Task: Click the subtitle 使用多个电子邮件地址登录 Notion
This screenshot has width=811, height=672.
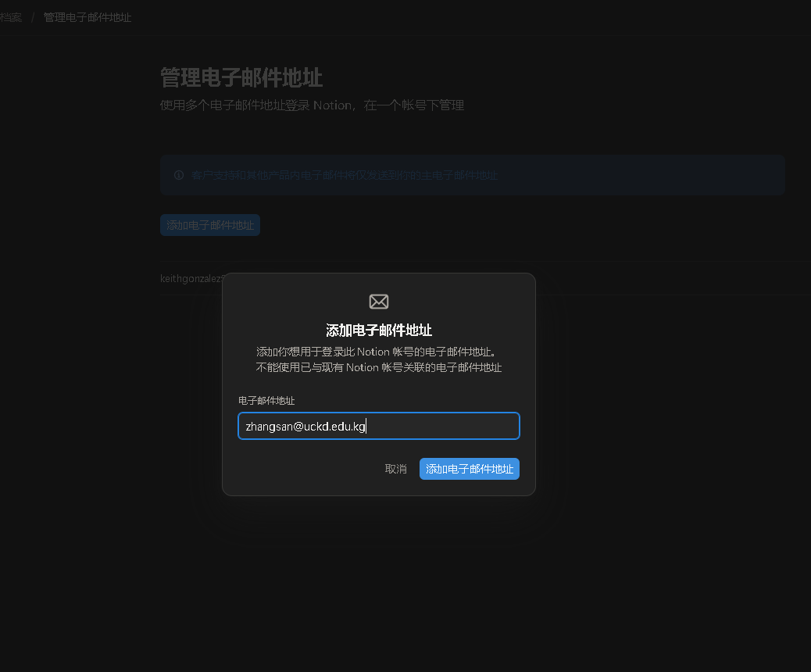Action: (256, 105)
